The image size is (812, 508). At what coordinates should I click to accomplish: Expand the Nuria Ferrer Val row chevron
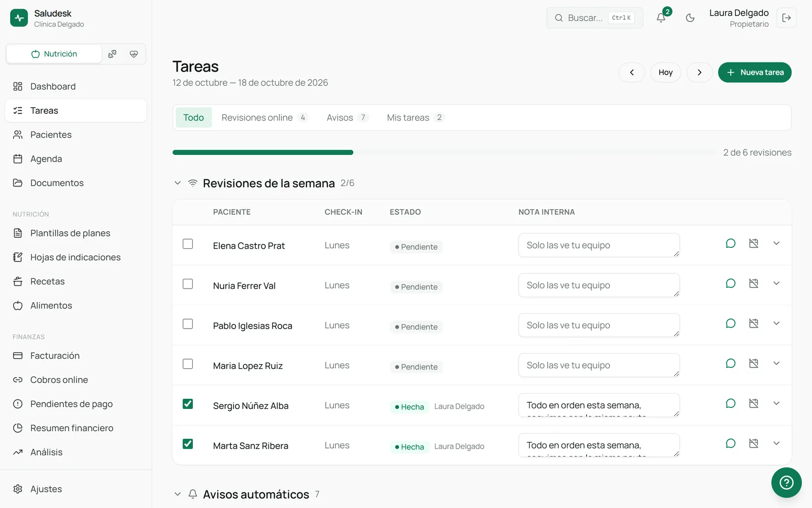pyautogui.click(x=776, y=283)
